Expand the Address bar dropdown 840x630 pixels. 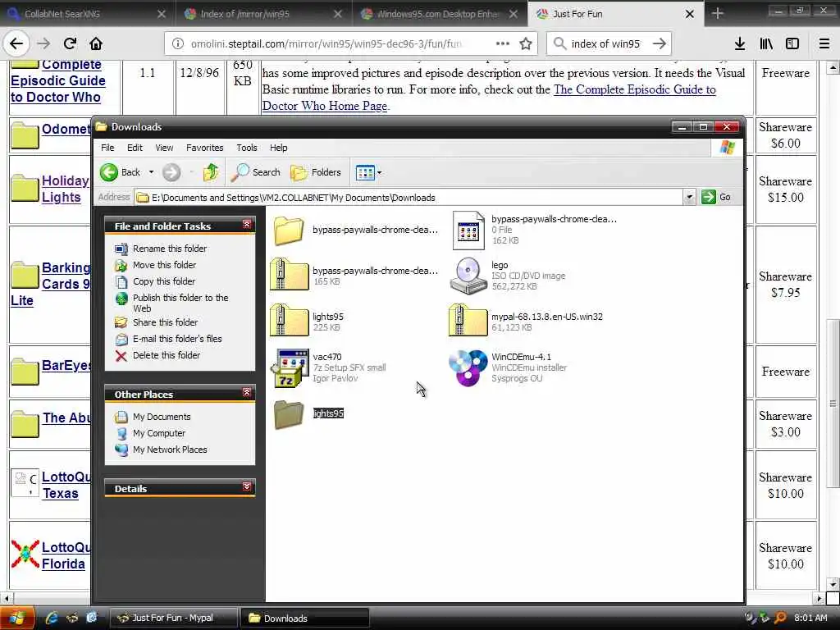(689, 197)
